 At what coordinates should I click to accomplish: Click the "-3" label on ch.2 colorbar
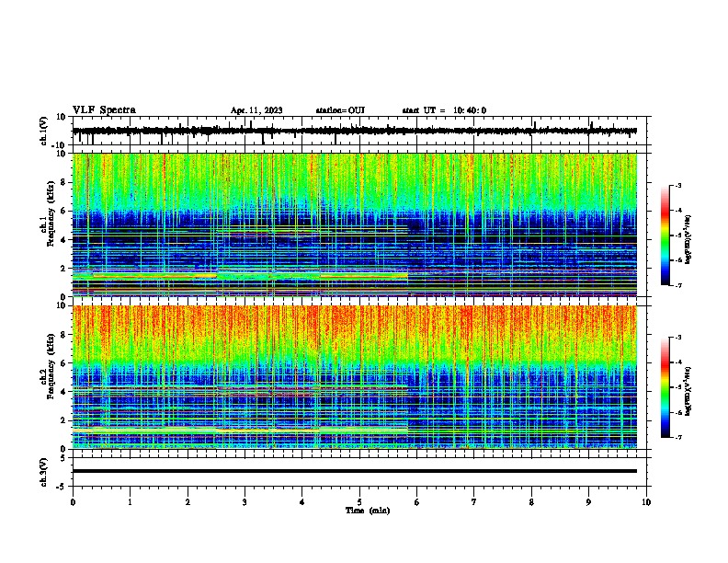678,338
